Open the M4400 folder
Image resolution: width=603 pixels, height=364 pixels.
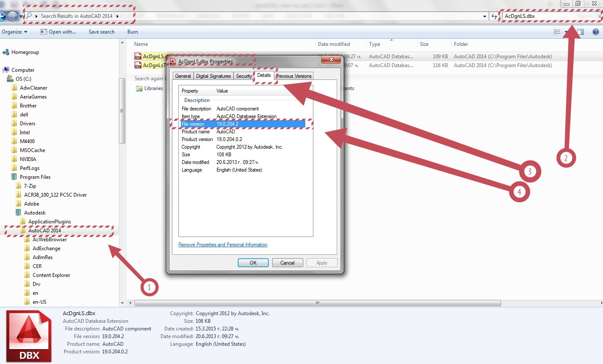23,141
